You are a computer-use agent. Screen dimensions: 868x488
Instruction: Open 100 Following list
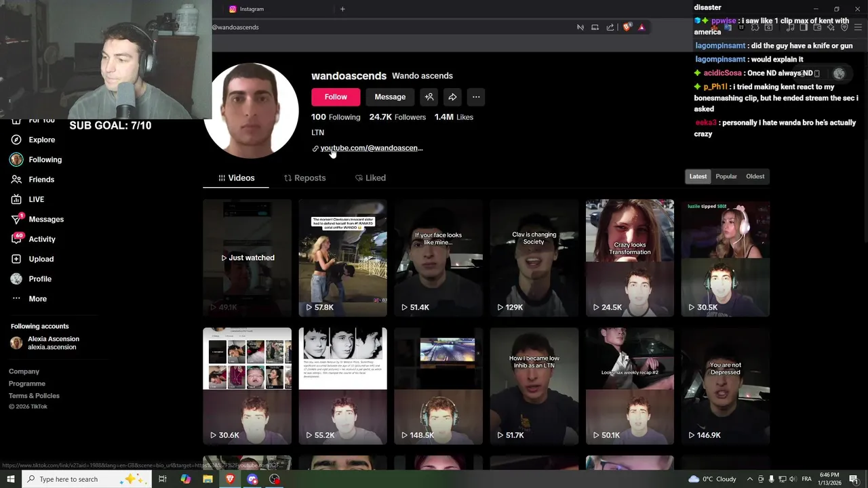336,117
